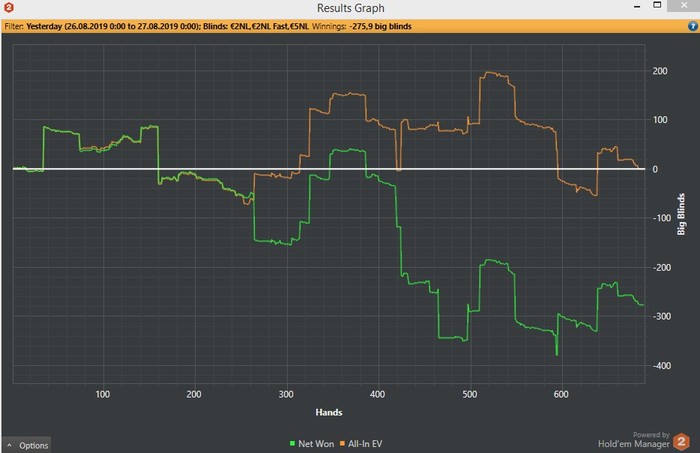
Task: Toggle the All-In EV legend entry
Action: [361, 444]
